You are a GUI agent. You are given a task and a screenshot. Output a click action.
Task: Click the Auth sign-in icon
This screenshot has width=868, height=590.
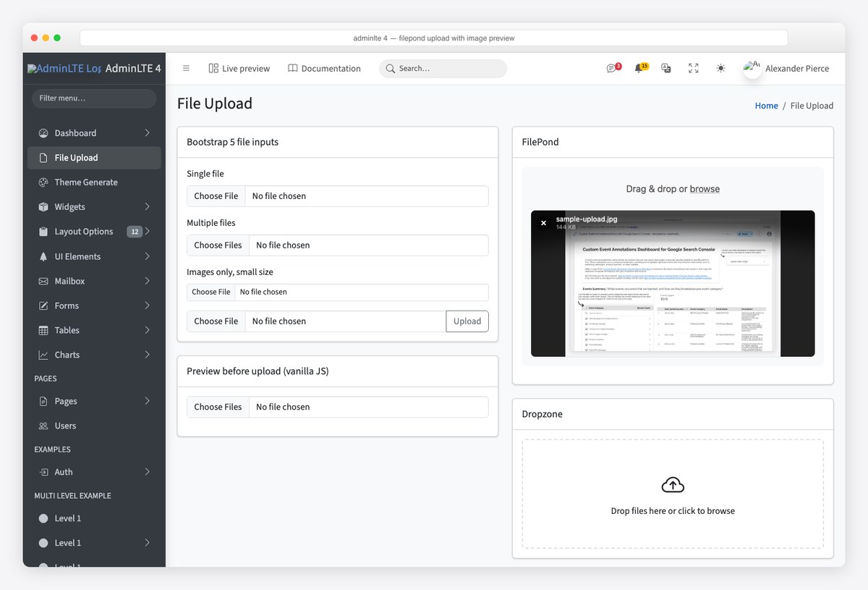pos(43,472)
